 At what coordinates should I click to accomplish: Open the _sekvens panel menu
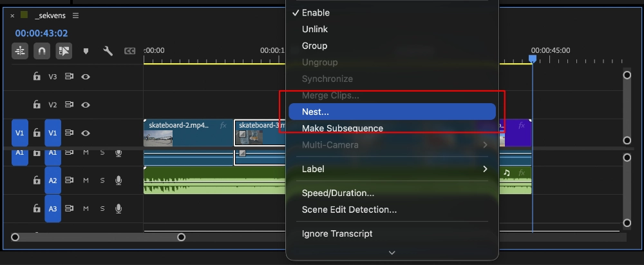pyautogui.click(x=75, y=15)
